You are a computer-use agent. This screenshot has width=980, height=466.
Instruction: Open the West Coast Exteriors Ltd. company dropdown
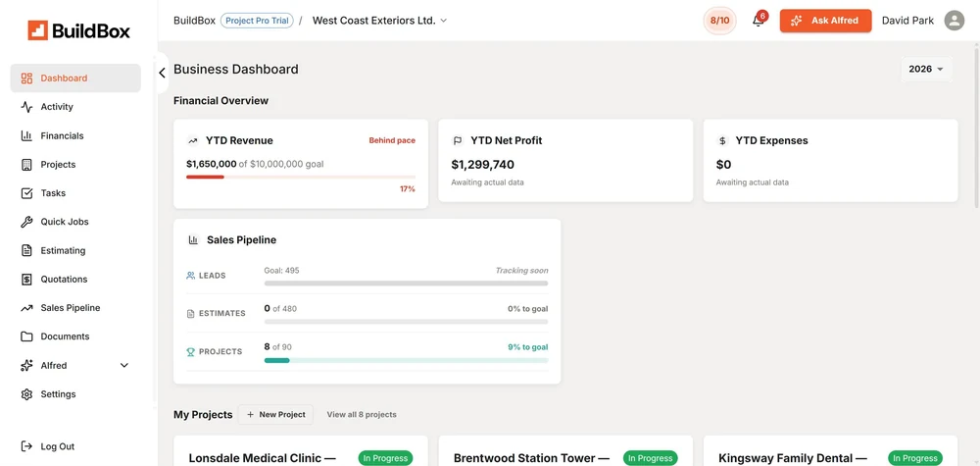coord(379,20)
